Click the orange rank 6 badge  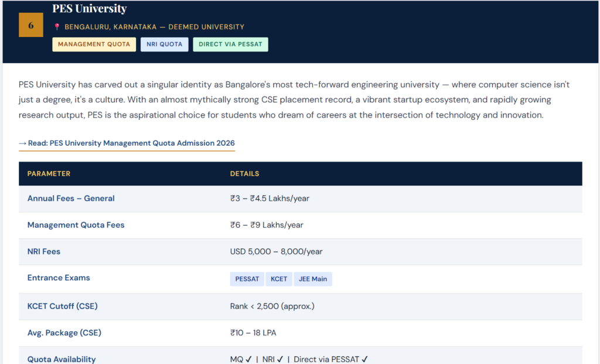(31, 25)
